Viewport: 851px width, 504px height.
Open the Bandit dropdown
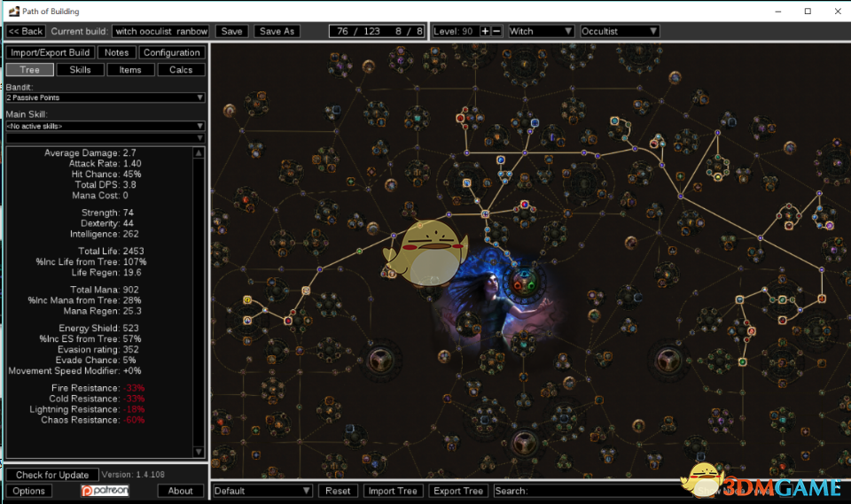[105, 97]
